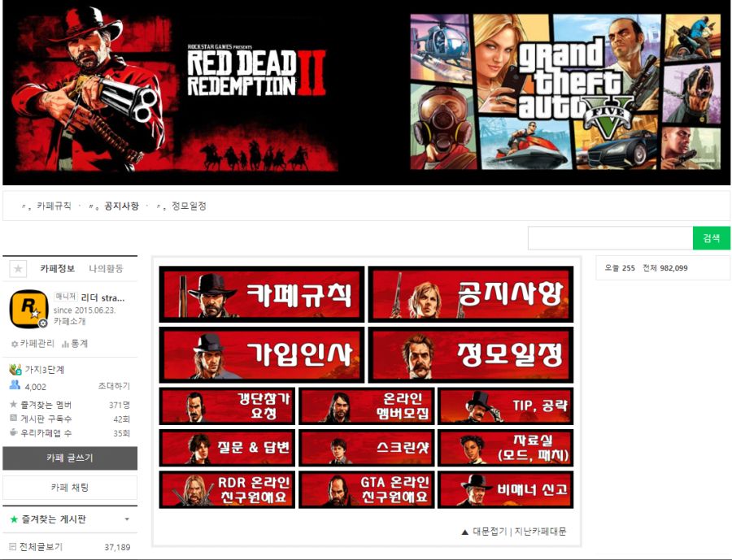732x560 pixels.
Task: Open 카페규칙 in top menu bar
Action: (54, 206)
